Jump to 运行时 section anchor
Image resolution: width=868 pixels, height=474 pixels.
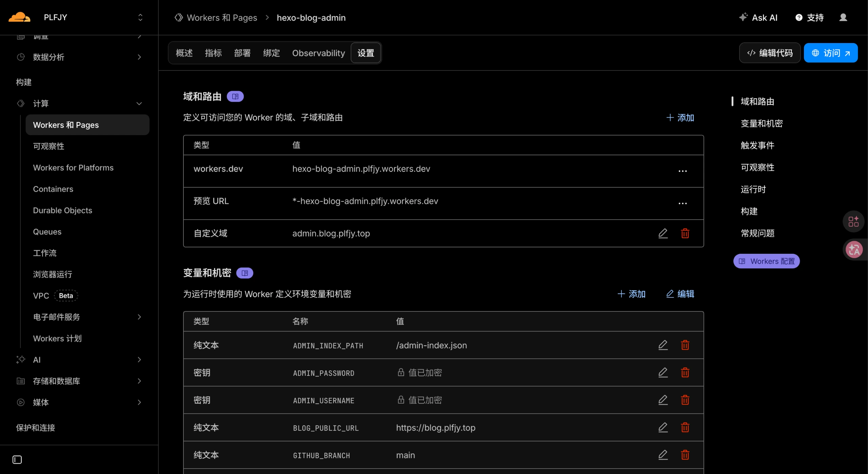click(x=753, y=189)
